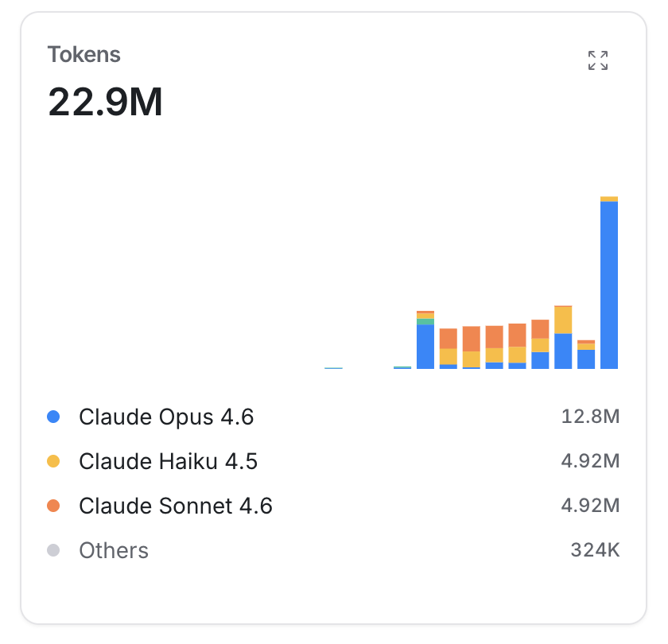Expand the Tokens chart to fullscreen
Image resolution: width=668 pixels, height=644 pixels.
[x=598, y=60]
